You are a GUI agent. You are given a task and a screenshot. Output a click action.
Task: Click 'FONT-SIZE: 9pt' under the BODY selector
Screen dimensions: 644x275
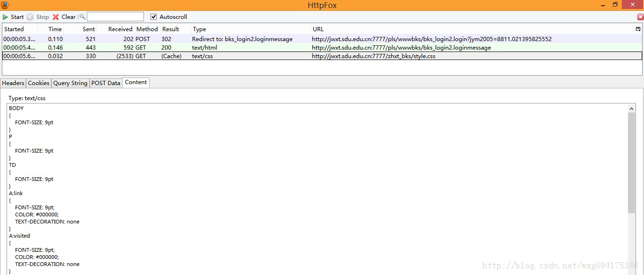click(34, 122)
